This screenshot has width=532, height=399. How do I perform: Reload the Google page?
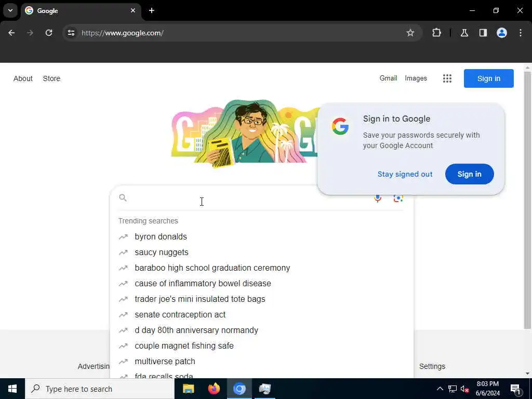pyautogui.click(x=49, y=33)
